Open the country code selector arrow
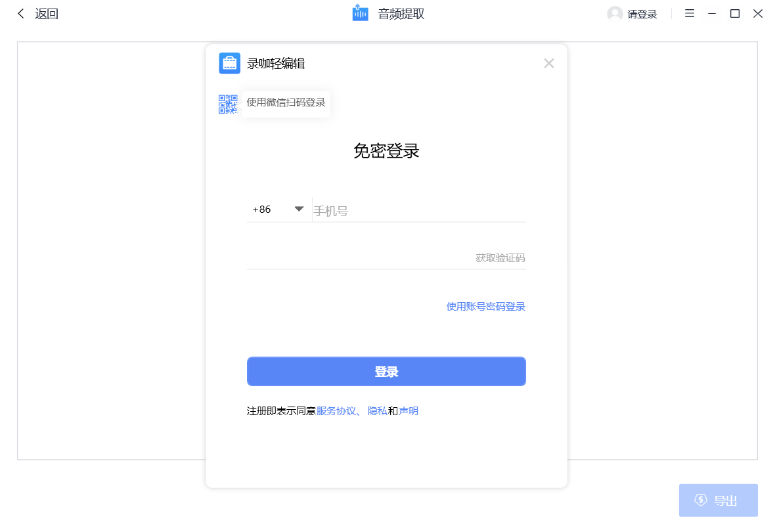This screenshot has height=532, width=777. click(299, 209)
